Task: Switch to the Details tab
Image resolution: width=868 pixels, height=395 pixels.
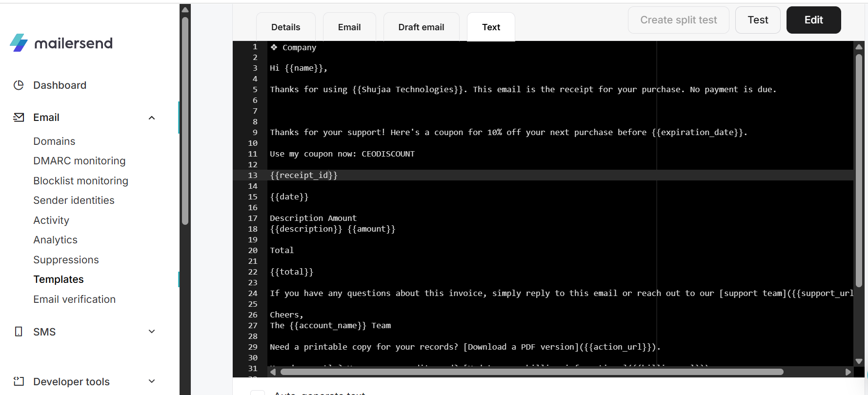Action: click(286, 27)
